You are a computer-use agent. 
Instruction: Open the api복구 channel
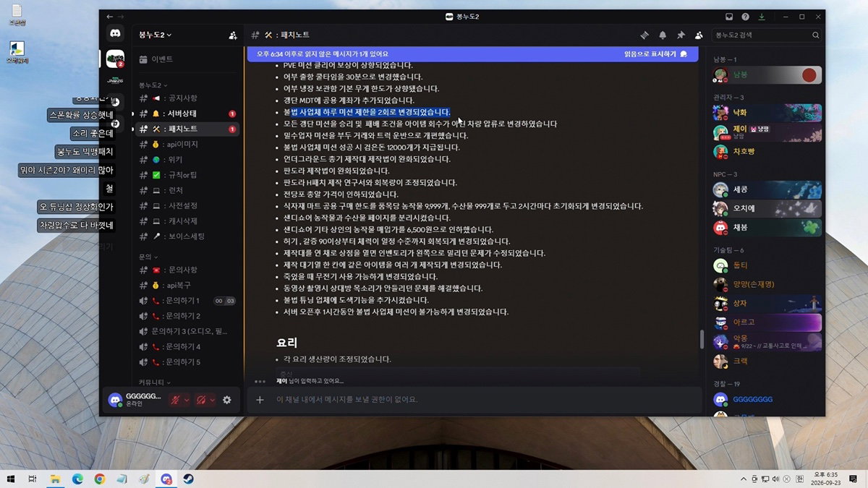coord(187,285)
